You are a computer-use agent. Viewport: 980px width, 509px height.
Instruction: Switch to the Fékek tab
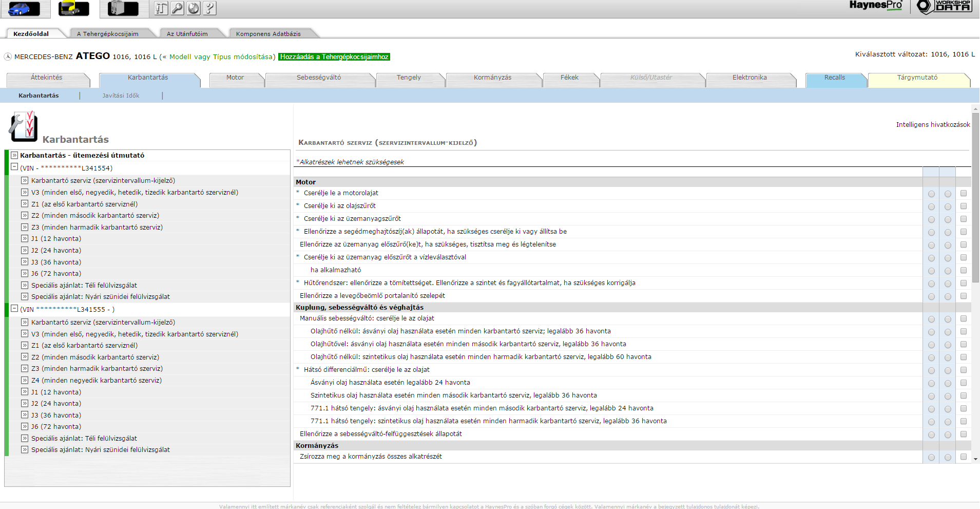click(569, 78)
